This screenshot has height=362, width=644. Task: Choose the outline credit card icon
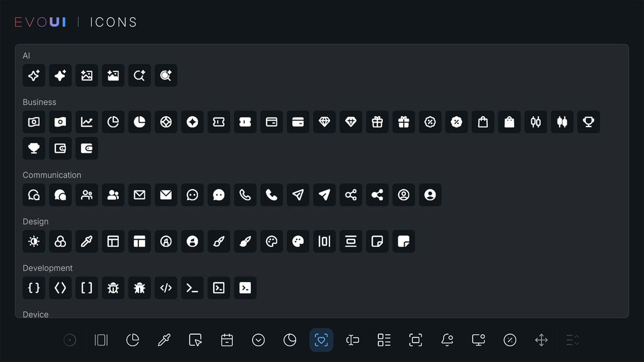click(x=272, y=122)
